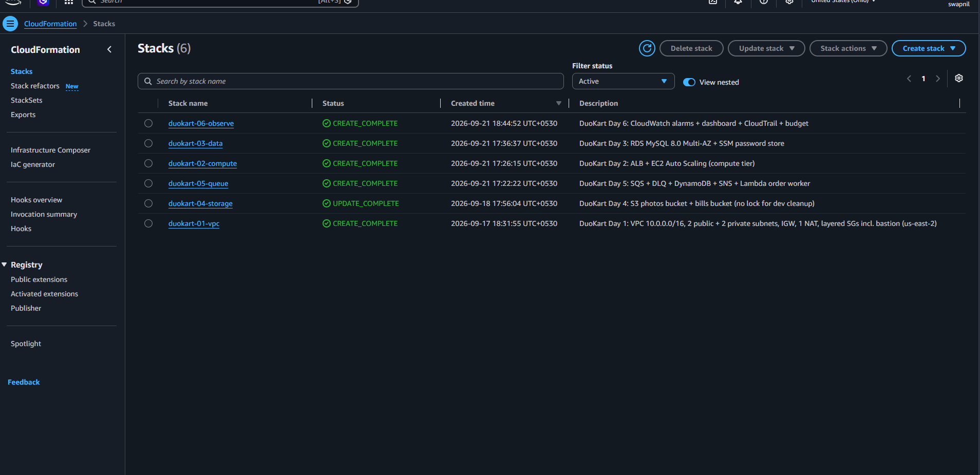Select the duokart-04-storage stack radio button
The width and height of the screenshot is (980, 475).
[148, 203]
